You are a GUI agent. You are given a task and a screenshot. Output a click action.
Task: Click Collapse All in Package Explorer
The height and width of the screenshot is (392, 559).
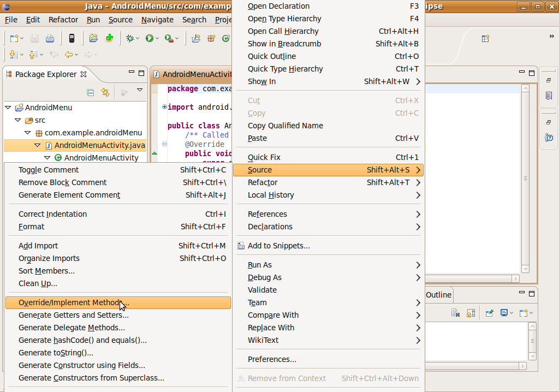(91, 93)
